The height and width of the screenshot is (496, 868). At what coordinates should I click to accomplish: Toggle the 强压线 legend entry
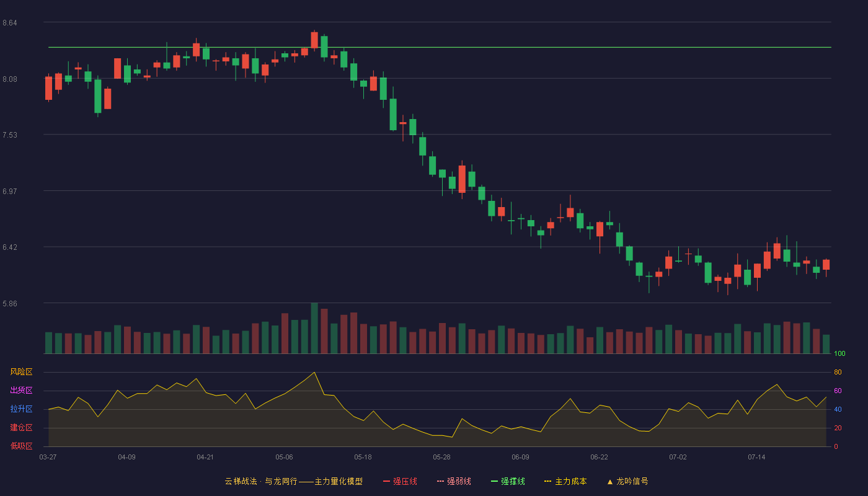click(405, 481)
